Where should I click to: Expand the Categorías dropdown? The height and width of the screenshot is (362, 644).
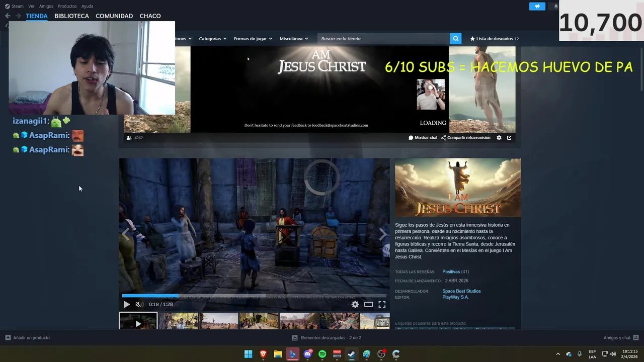point(212,39)
